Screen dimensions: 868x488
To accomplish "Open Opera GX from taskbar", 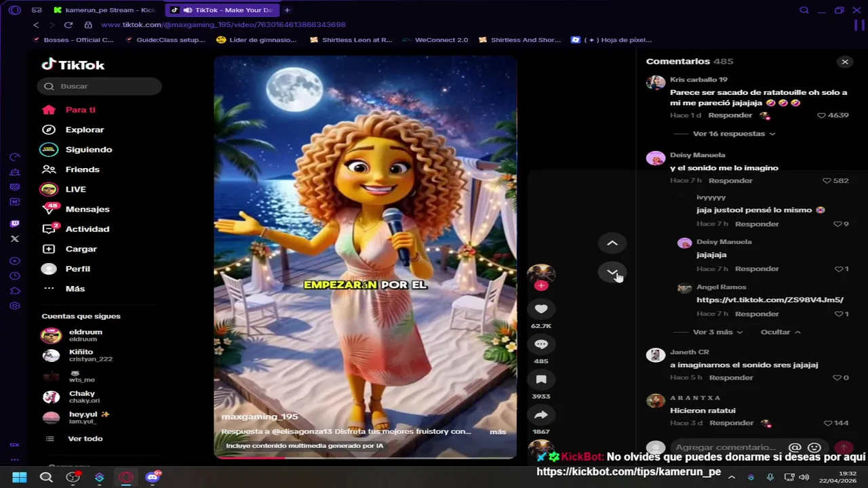I will tap(126, 477).
